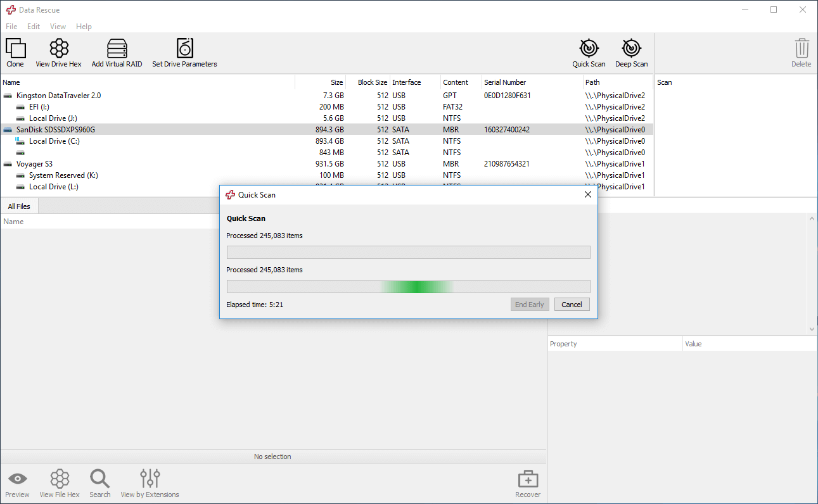This screenshot has height=504, width=818.
Task: Click the Recover icon
Action: pyautogui.click(x=527, y=482)
